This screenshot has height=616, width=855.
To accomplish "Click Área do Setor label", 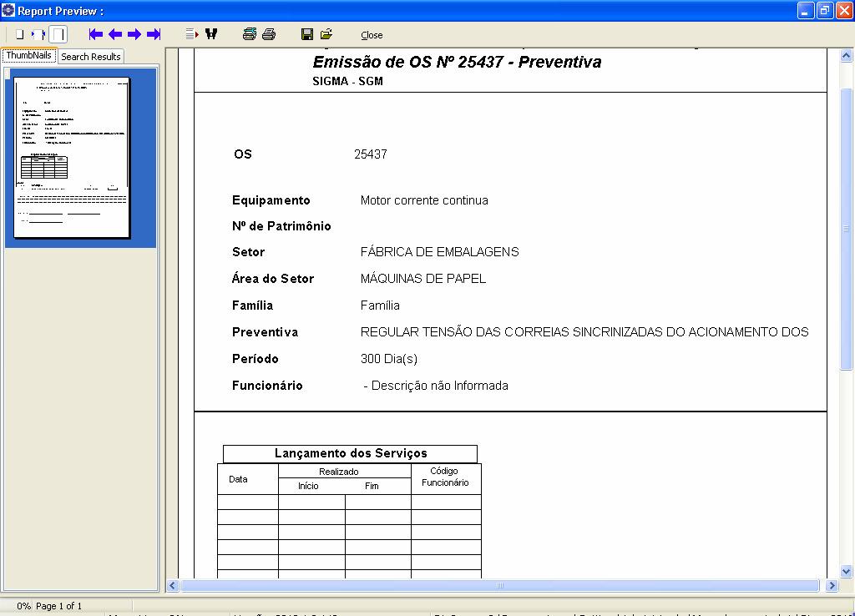I will (x=273, y=279).
